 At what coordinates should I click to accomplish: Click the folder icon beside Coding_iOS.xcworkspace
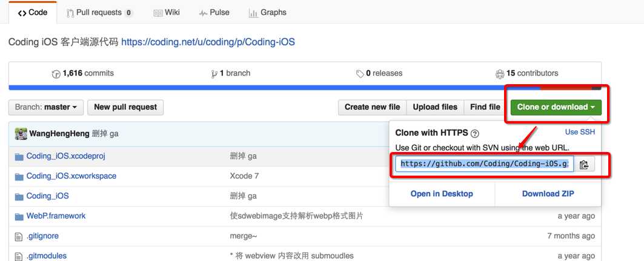[19, 177]
